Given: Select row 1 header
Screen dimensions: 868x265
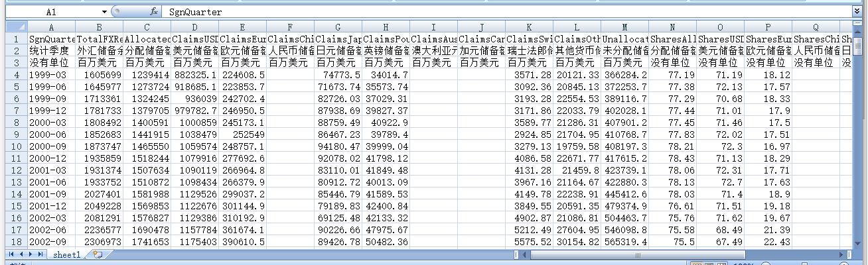Looking at the screenshot, I should [x=16, y=39].
